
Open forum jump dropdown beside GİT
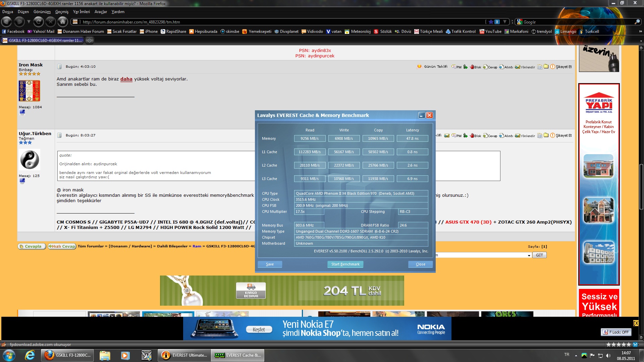point(529,255)
